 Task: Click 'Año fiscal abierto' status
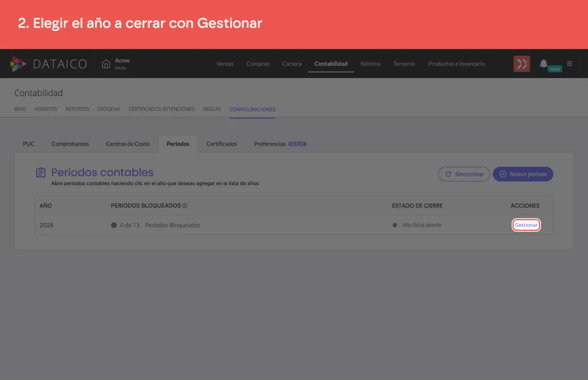(x=422, y=225)
